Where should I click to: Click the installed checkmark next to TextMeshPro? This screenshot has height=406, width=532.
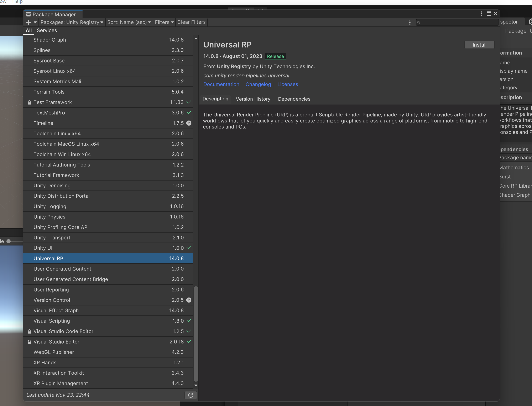189,113
